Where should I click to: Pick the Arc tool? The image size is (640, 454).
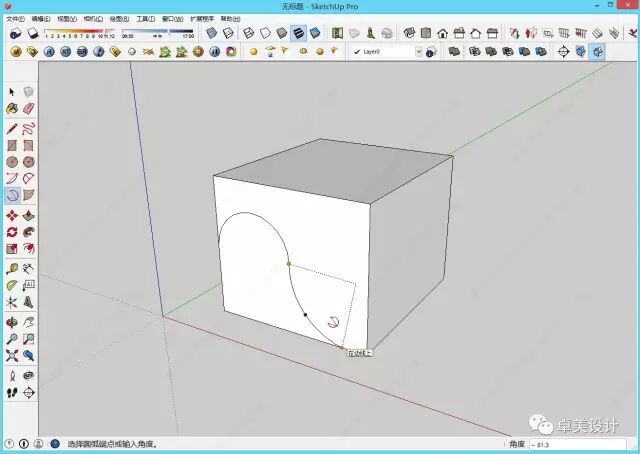tap(12, 178)
